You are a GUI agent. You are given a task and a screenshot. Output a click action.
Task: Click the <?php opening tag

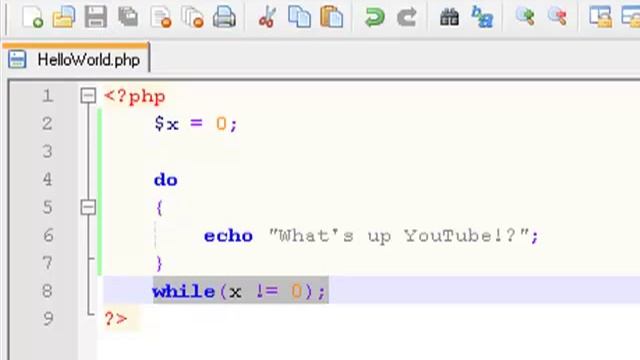135,97
